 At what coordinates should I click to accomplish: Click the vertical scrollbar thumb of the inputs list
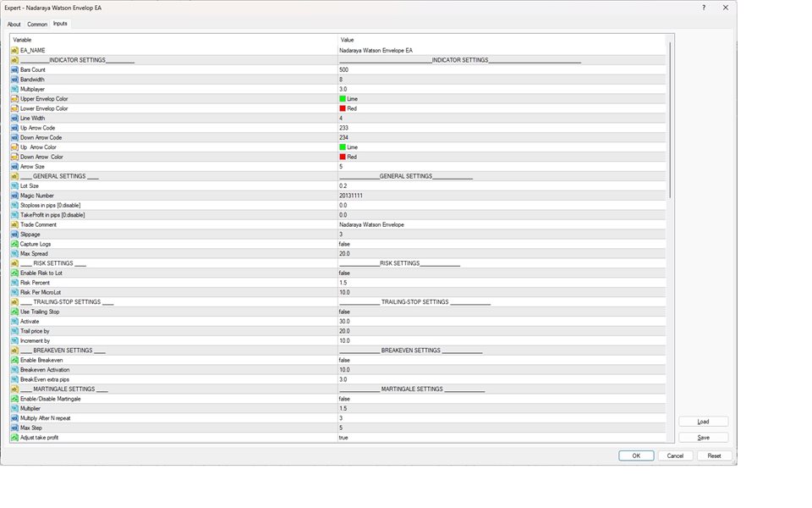coord(670,120)
